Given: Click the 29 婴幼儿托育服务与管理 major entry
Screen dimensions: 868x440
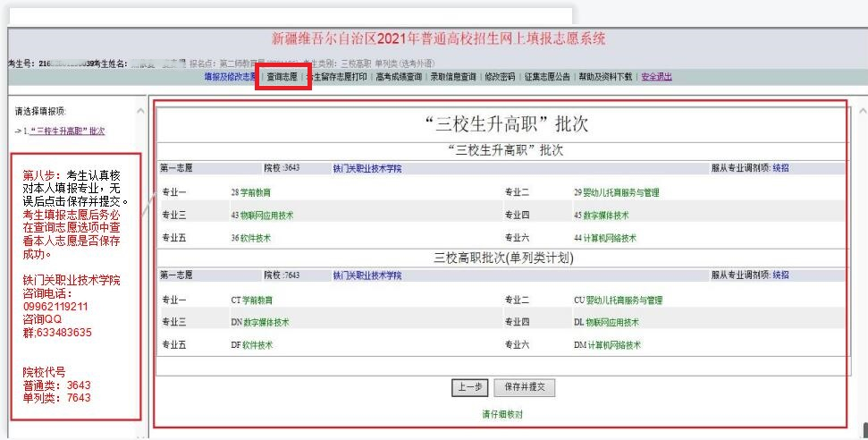Looking at the screenshot, I should pyautogui.click(x=616, y=192).
